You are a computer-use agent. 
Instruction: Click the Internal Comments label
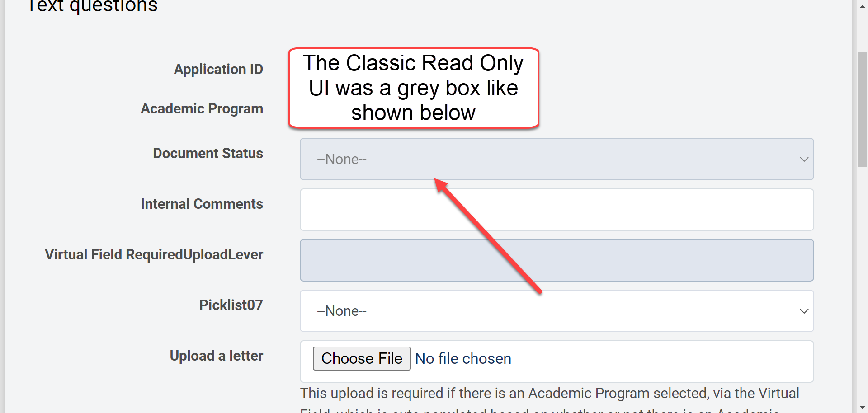click(202, 204)
